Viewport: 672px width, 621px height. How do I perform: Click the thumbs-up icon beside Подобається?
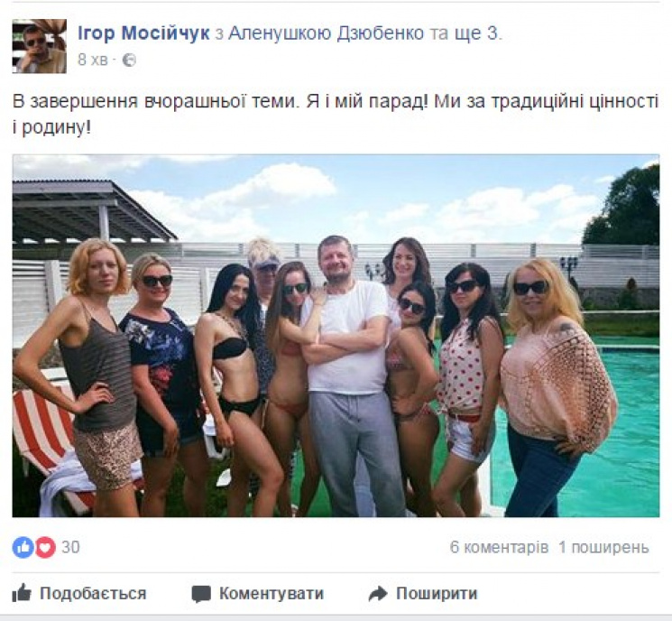tap(22, 594)
